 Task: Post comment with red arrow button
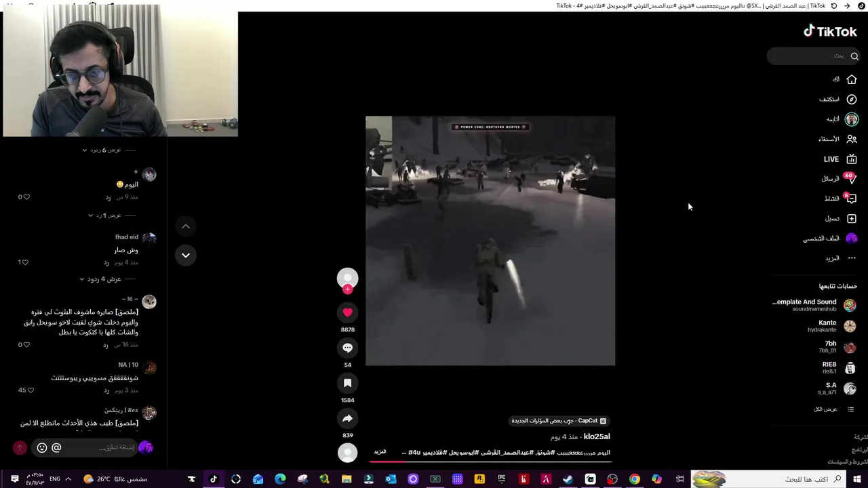click(20, 447)
